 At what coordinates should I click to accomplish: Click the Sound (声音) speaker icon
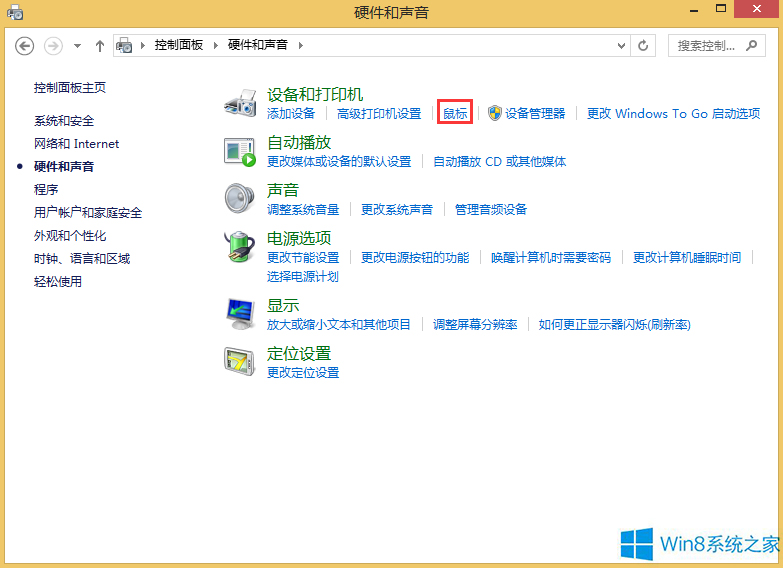(240, 199)
